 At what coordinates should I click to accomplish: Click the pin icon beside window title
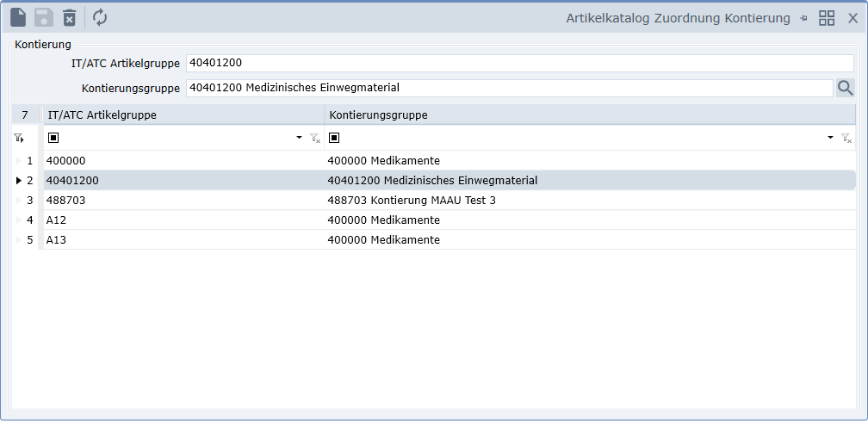(803, 18)
